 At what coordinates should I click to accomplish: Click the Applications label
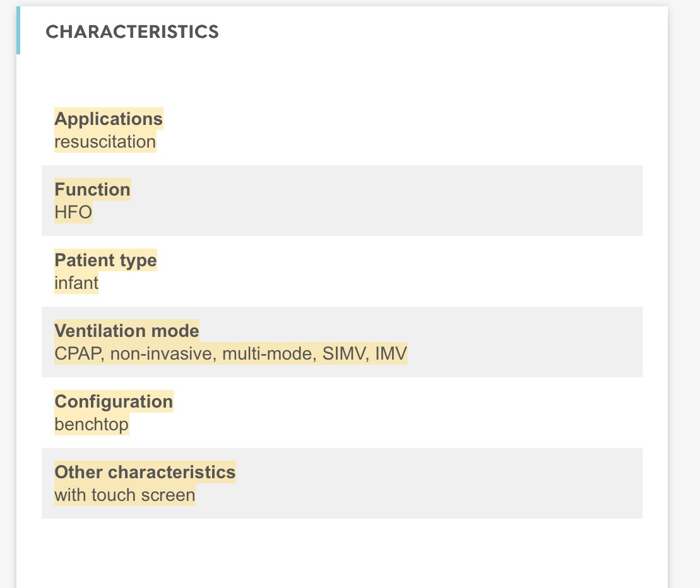coord(109,119)
